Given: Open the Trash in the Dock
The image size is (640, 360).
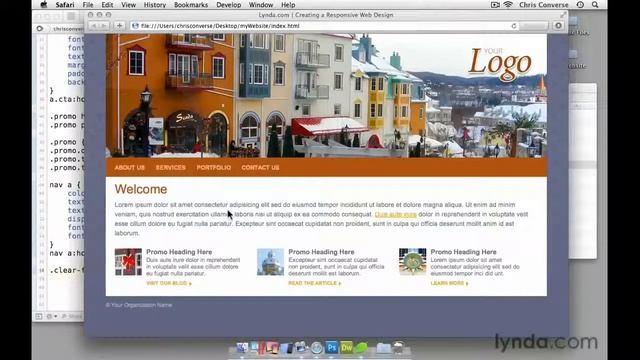Looking at the screenshot, I should click(399, 348).
